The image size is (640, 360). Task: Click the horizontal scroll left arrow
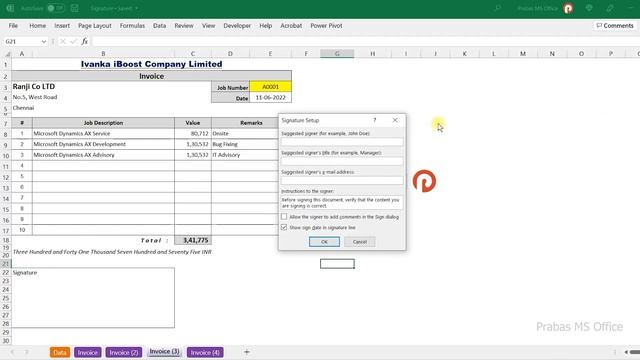point(626,352)
